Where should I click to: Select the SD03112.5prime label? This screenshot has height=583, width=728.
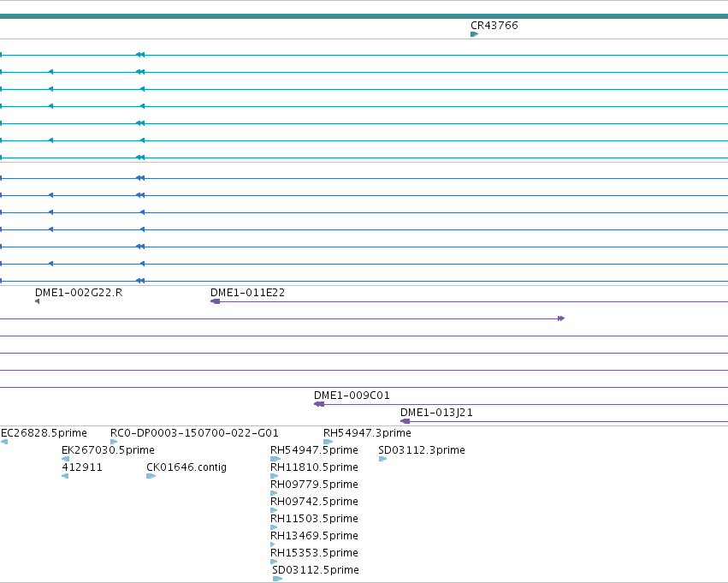tap(316, 570)
